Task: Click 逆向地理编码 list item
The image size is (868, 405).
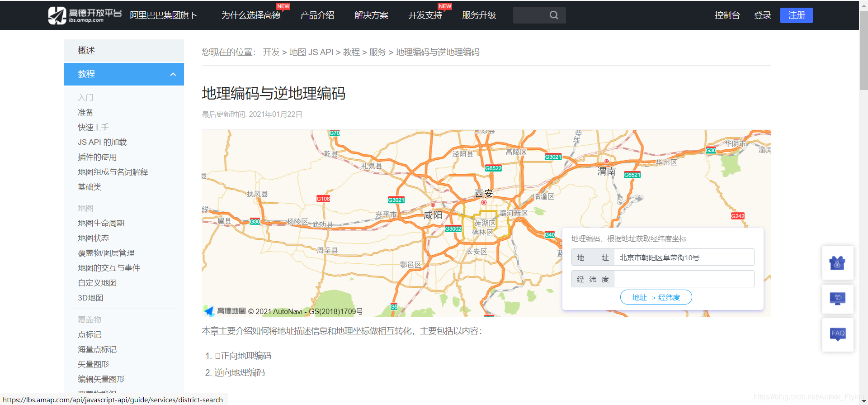Action: (240, 372)
